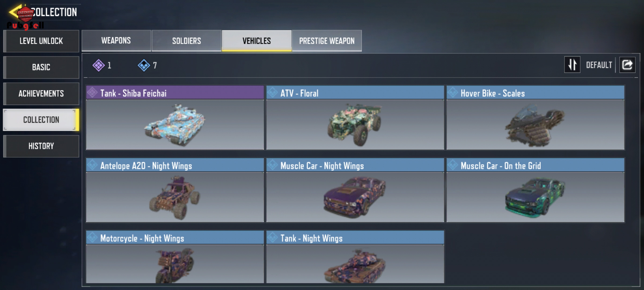Select the Muscle Car - On the Grid thumbnail
The width and height of the screenshot is (644, 290).
pos(535,197)
